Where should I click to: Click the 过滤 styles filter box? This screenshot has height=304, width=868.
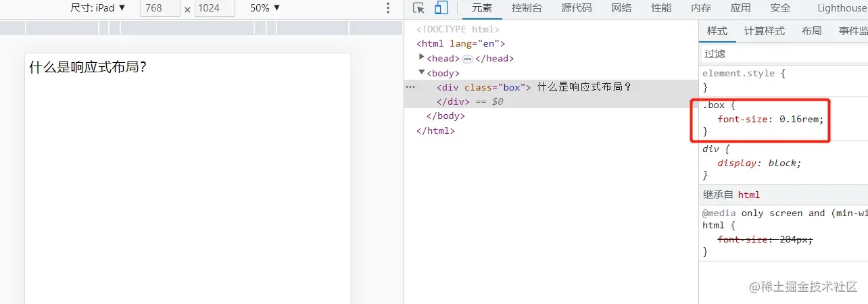pos(783,54)
